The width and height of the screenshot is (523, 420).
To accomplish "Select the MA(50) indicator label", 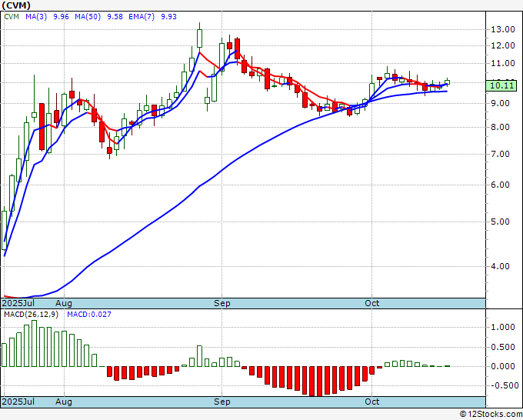I will tap(88, 17).
